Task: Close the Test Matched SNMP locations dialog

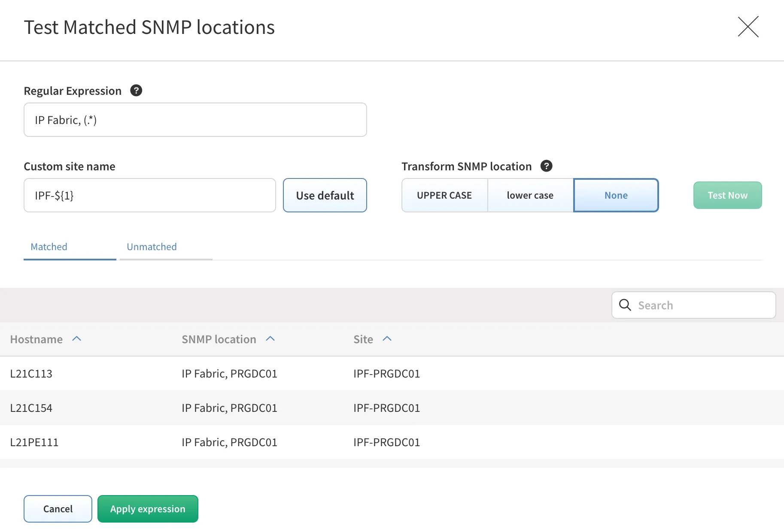Action: 748,27
